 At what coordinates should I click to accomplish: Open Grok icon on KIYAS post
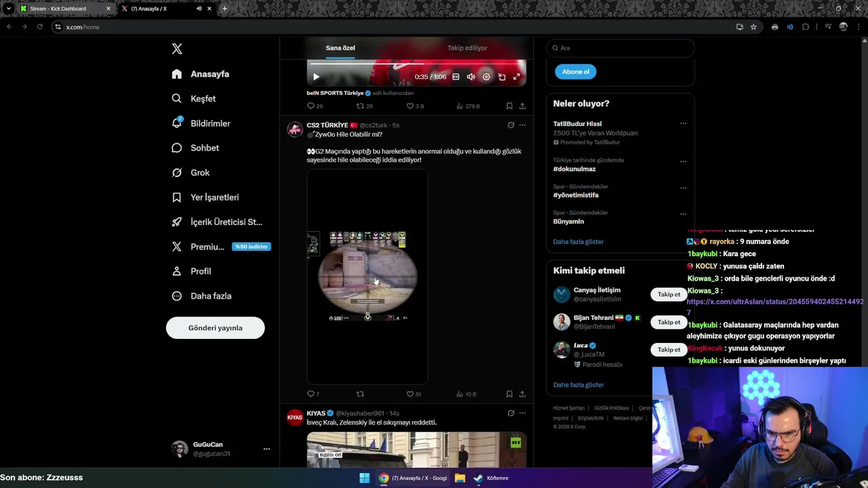511,413
